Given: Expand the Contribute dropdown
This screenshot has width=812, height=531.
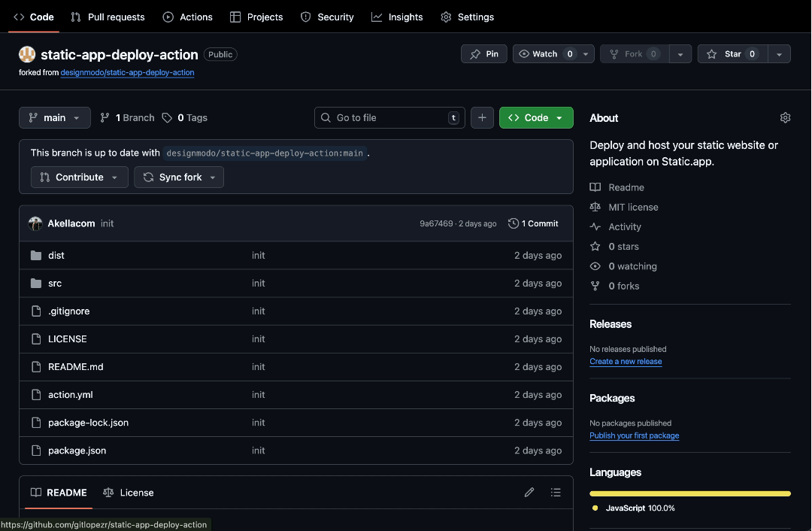Looking at the screenshot, I should pyautogui.click(x=79, y=178).
